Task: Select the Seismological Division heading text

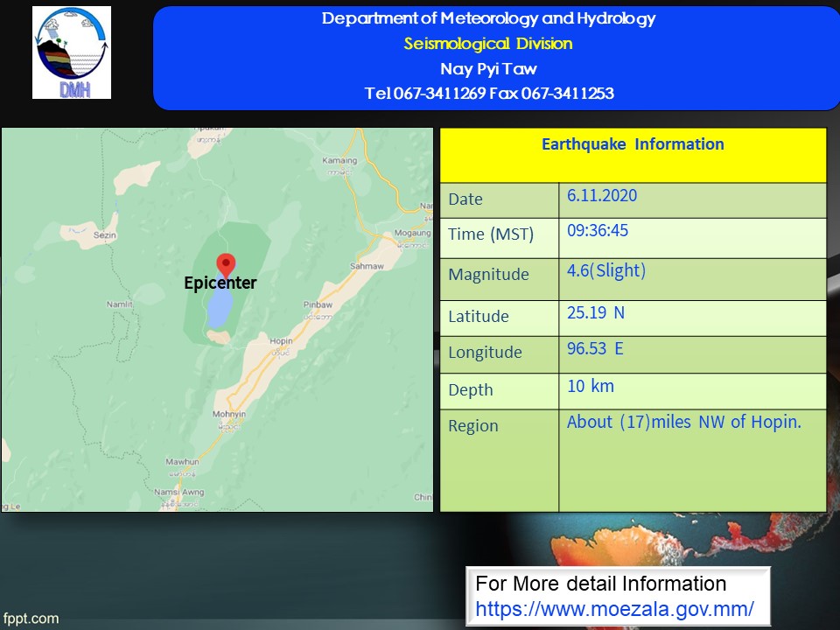Action: click(x=488, y=44)
